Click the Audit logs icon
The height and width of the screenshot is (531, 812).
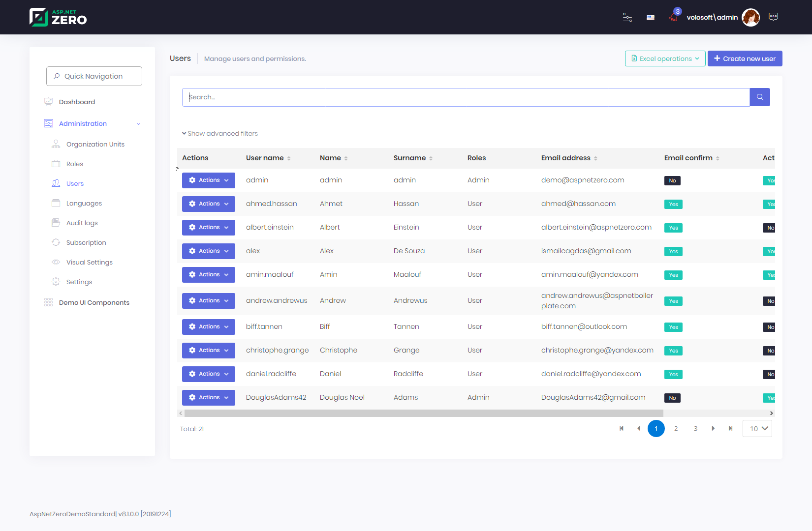tap(56, 223)
